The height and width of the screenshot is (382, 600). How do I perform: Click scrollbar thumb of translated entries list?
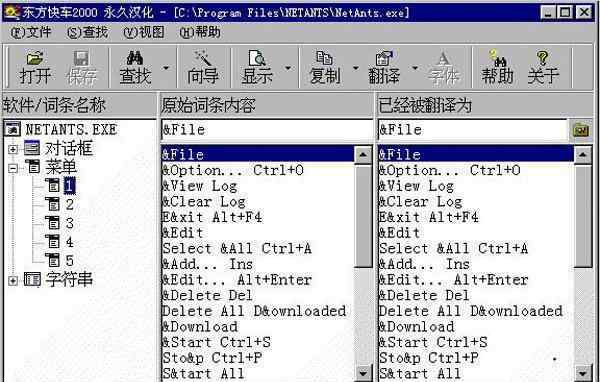[x=583, y=215]
